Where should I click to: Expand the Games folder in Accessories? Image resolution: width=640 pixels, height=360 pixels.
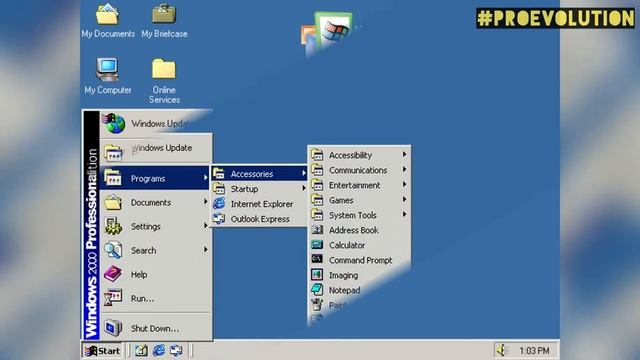[x=359, y=200]
